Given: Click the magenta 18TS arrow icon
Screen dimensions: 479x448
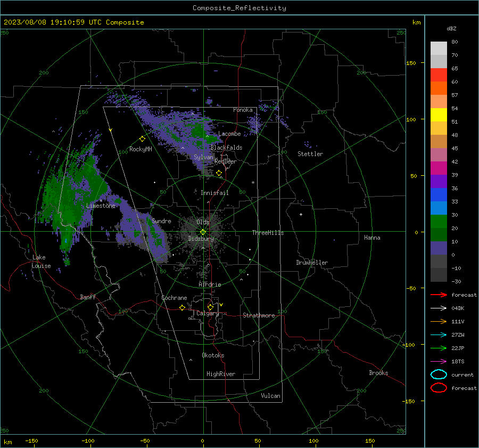Looking at the screenshot, I should coord(439,362).
